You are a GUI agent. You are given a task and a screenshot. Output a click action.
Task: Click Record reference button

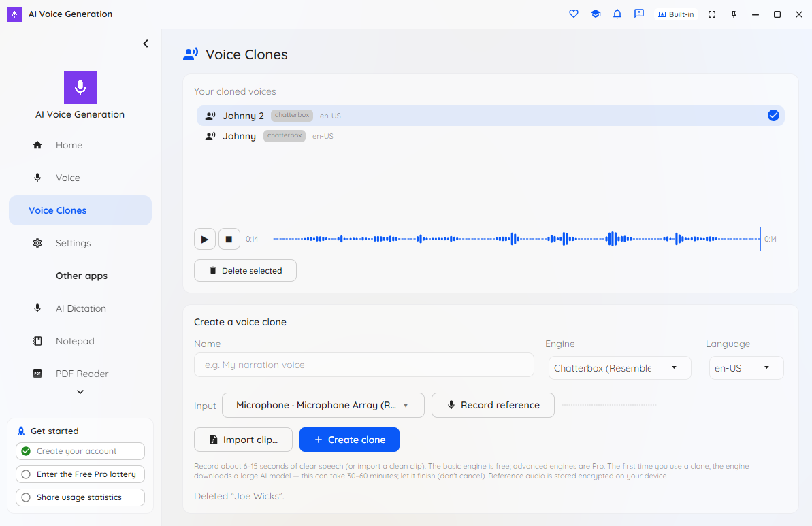[493, 406]
